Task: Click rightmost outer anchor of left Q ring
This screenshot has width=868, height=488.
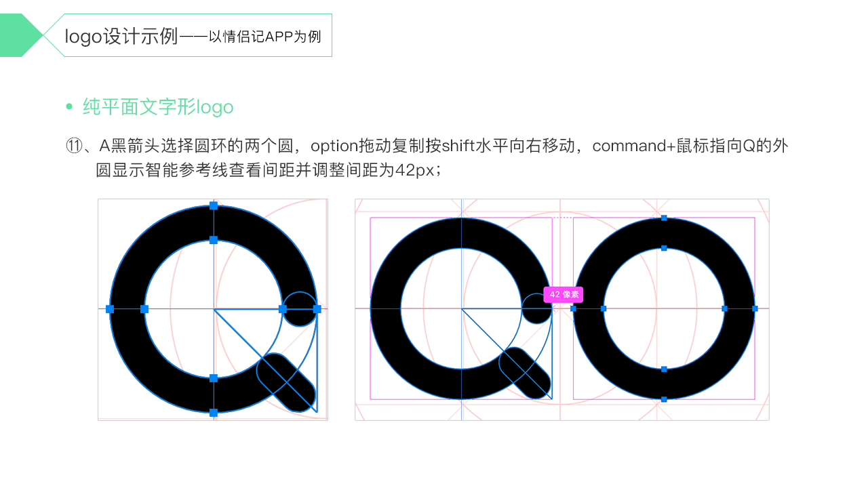Action: tap(317, 309)
